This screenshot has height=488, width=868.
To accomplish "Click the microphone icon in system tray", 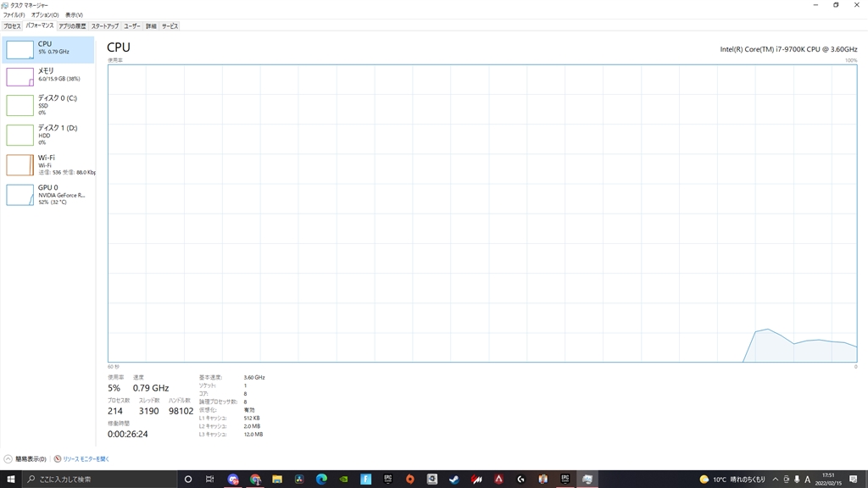I will [x=797, y=480].
